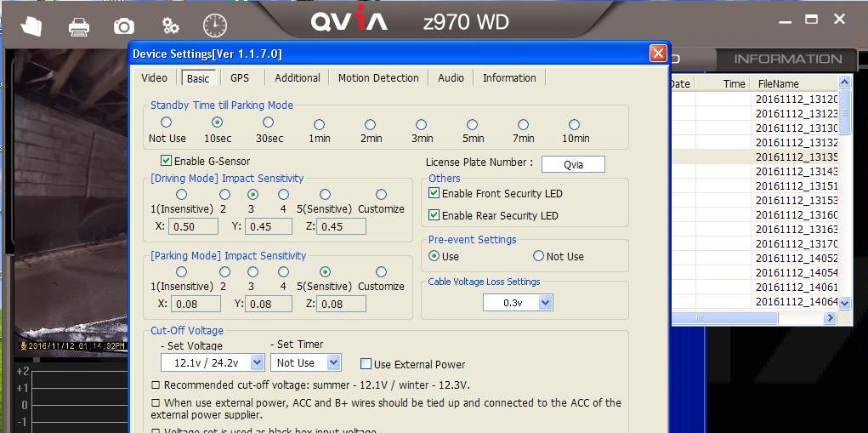Viewport: 868px width, 433px height.
Task: Enable Use External Power checkbox
Action: (x=366, y=364)
